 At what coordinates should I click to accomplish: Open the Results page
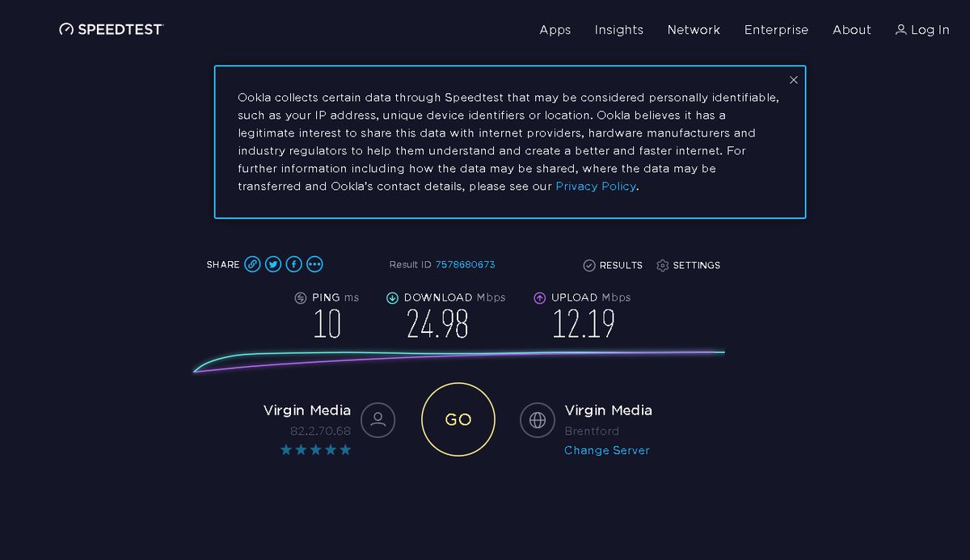click(x=613, y=265)
